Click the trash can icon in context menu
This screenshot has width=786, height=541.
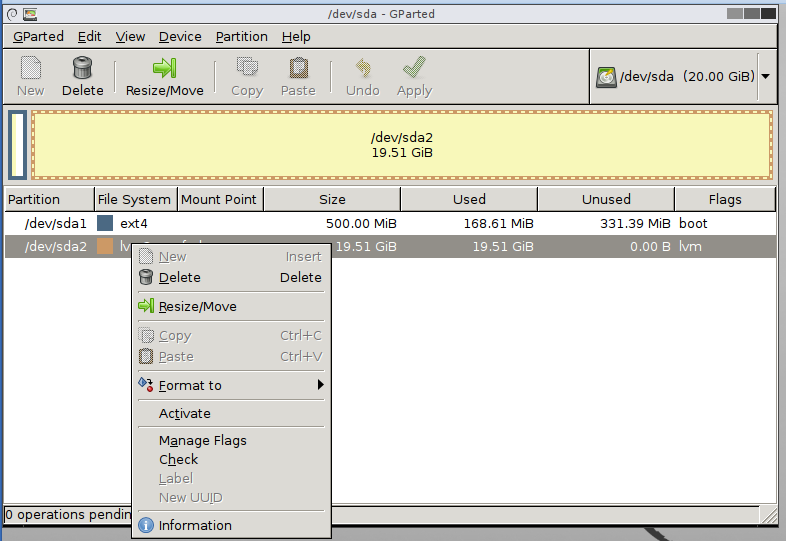tap(146, 277)
